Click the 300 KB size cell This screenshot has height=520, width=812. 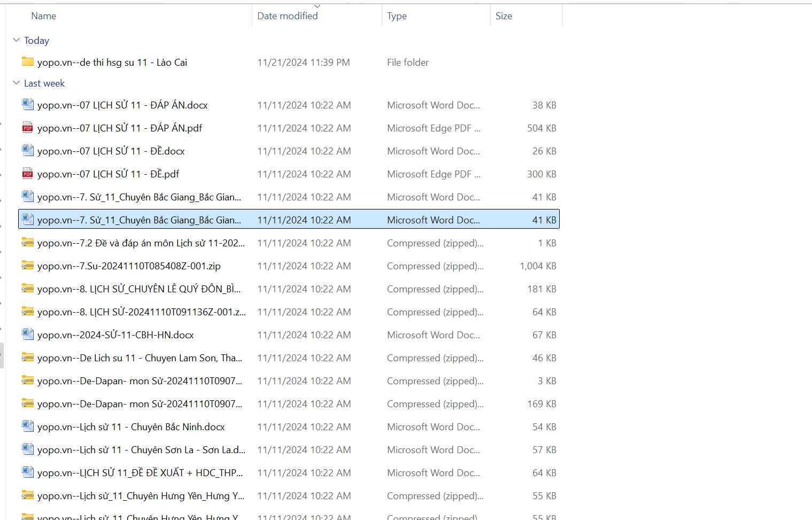(x=542, y=174)
